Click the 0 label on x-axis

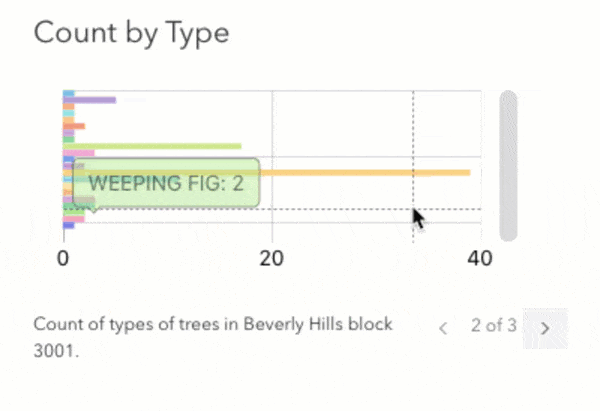tap(64, 258)
